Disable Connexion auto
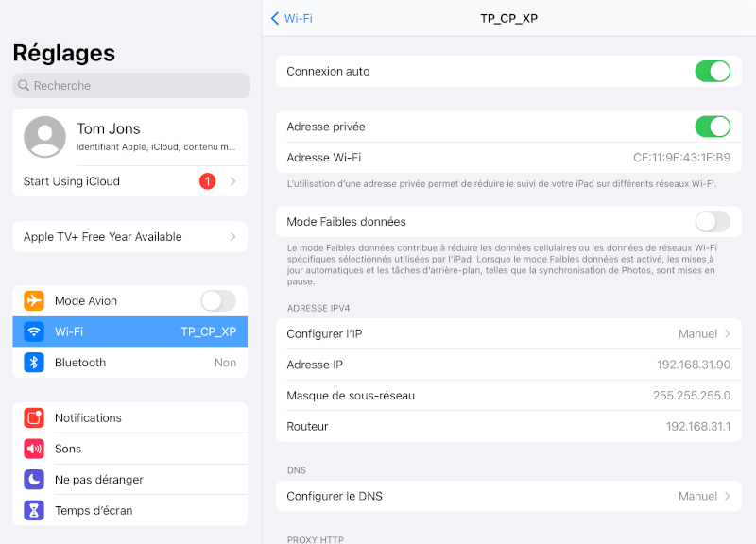This screenshot has height=544, width=756. [713, 71]
